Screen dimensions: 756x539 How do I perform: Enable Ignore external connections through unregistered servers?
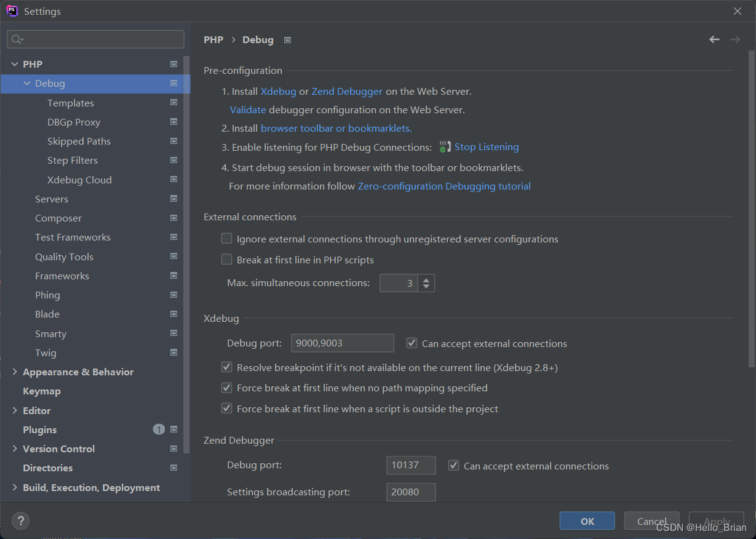[227, 239]
